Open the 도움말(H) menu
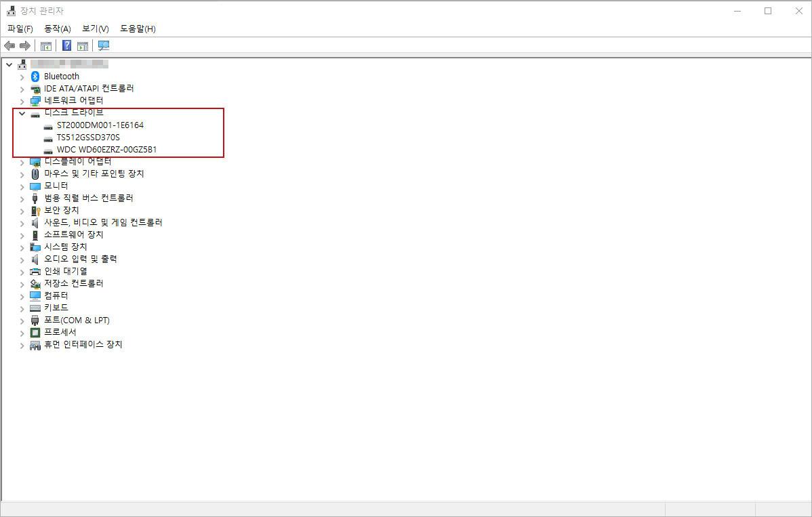Image resolution: width=812 pixels, height=517 pixels. pos(138,28)
